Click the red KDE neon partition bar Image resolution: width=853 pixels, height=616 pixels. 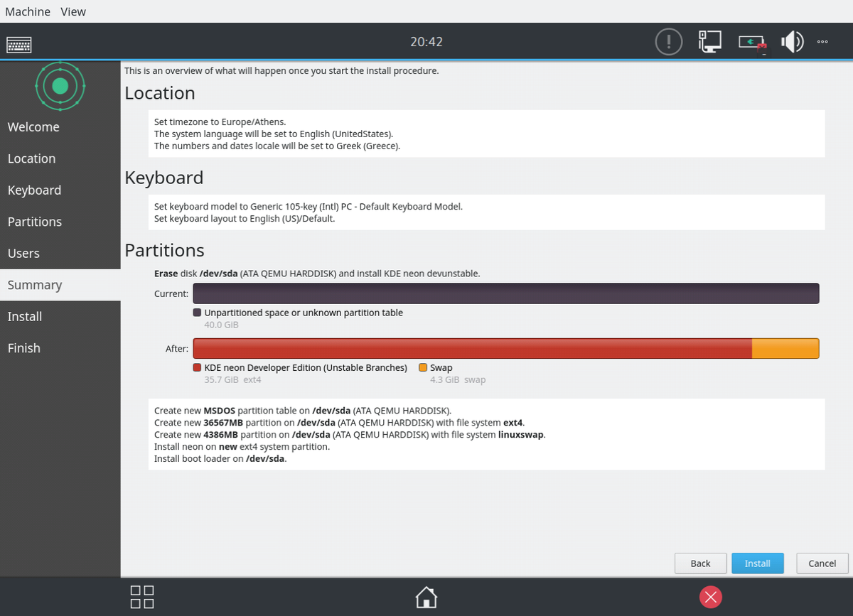472,348
